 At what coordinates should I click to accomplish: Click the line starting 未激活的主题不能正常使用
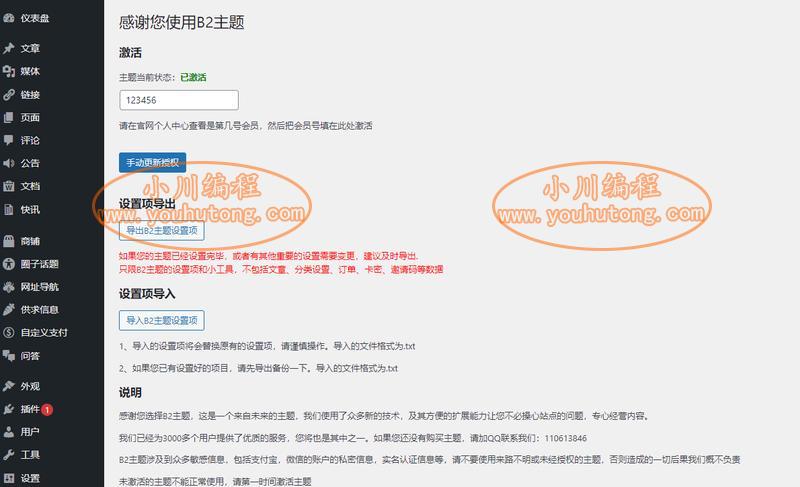(x=215, y=481)
